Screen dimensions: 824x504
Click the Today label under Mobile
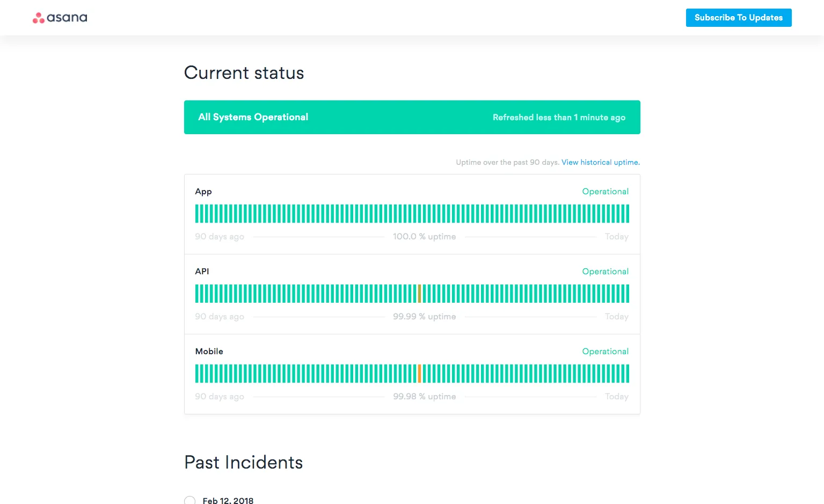point(616,397)
